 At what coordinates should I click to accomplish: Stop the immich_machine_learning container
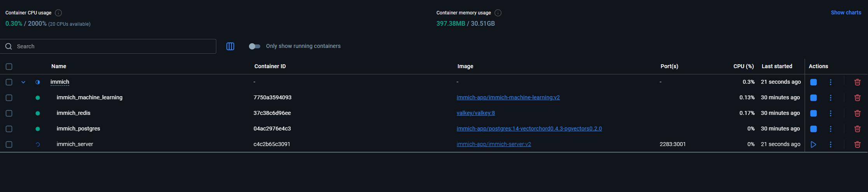tap(813, 98)
